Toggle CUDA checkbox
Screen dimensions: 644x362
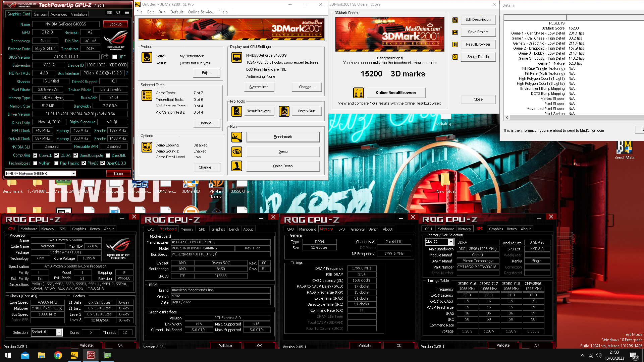point(56,155)
